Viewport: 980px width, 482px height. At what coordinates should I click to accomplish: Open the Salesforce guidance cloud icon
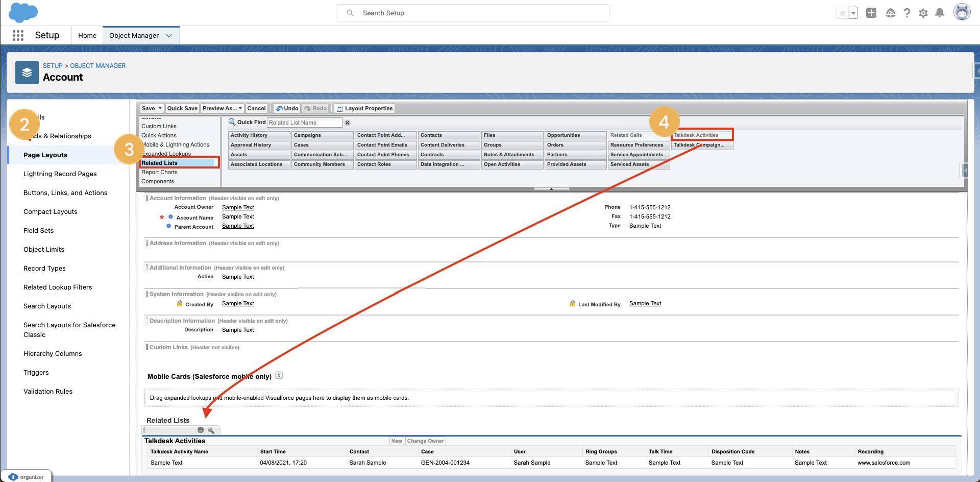coord(891,13)
